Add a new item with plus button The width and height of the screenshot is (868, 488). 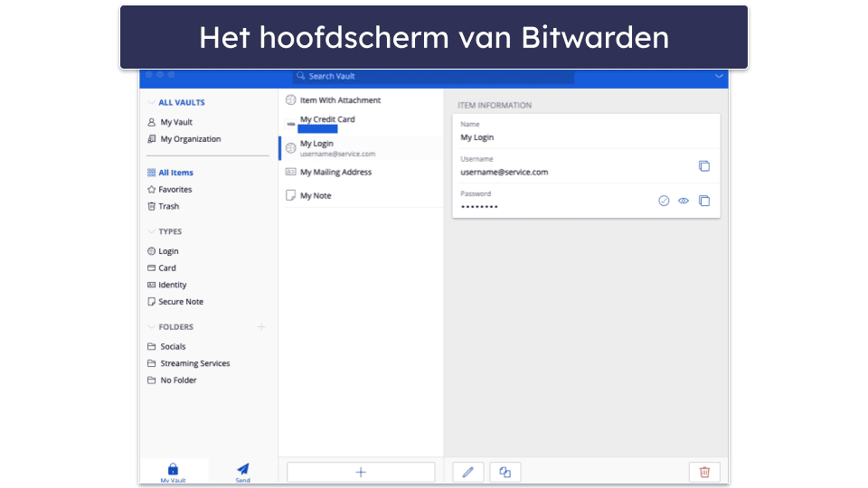click(x=361, y=472)
